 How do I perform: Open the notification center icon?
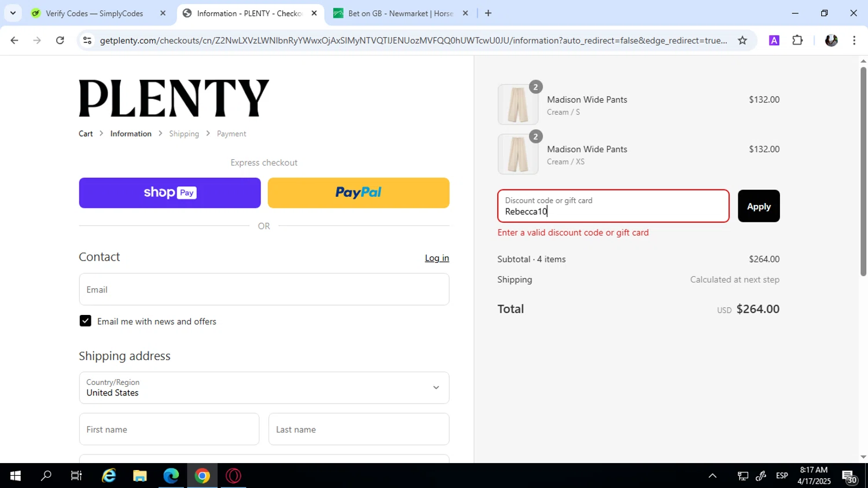click(x=849, y=476)
